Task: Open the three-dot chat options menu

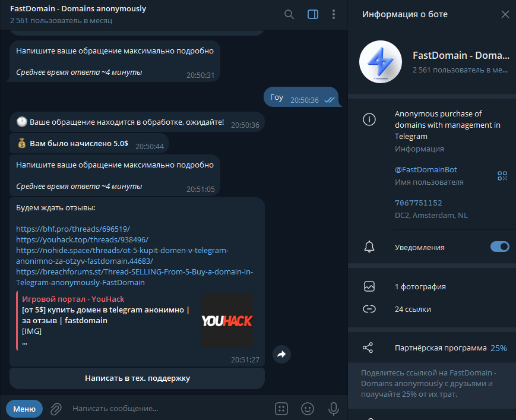Action: (x=334, y=14)
